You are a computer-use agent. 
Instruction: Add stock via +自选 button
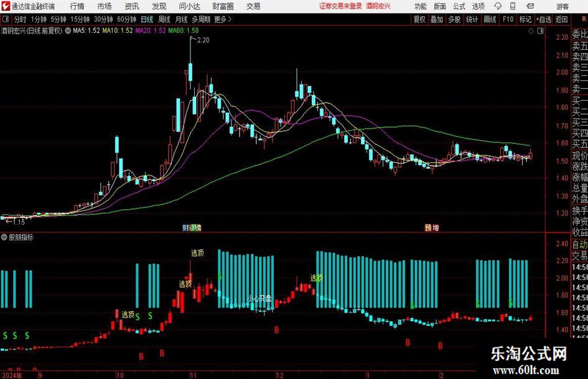pyautogui.click(x=543, y=19)
